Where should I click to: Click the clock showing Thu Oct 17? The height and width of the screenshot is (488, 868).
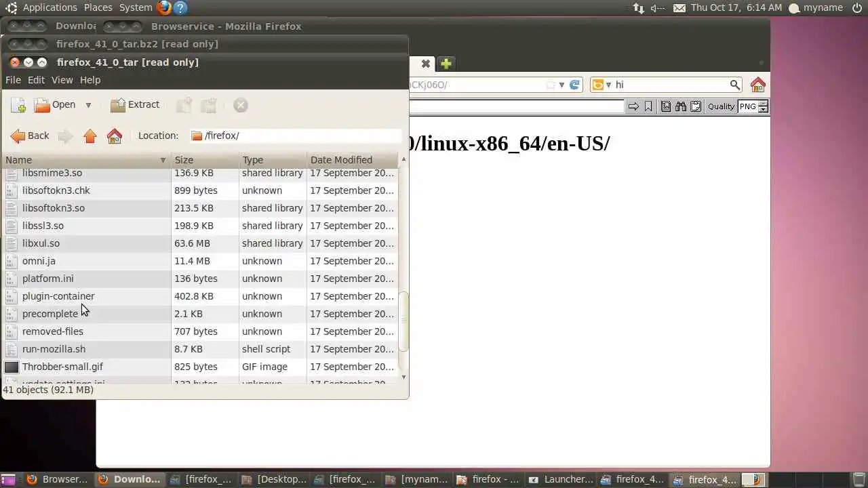coord(736,7)
